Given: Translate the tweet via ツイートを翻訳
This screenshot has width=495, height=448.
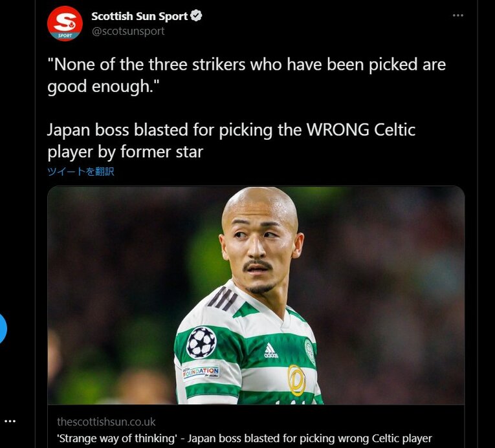Looking at the screenshot, I should tap(81, 171).
